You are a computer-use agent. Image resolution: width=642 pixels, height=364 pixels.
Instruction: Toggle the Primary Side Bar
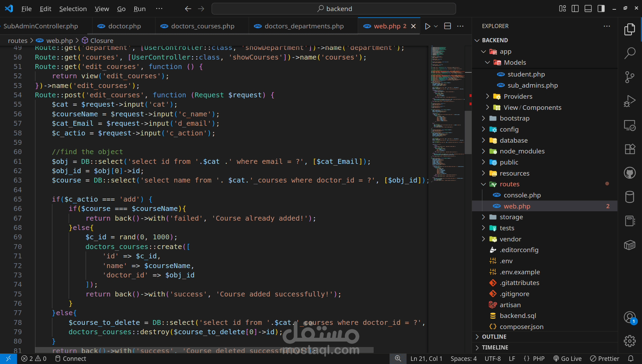point(575,9)
